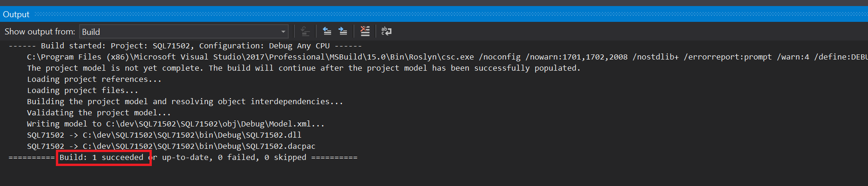Click the 'Writing model to' Model.xml line

(176, 124)
